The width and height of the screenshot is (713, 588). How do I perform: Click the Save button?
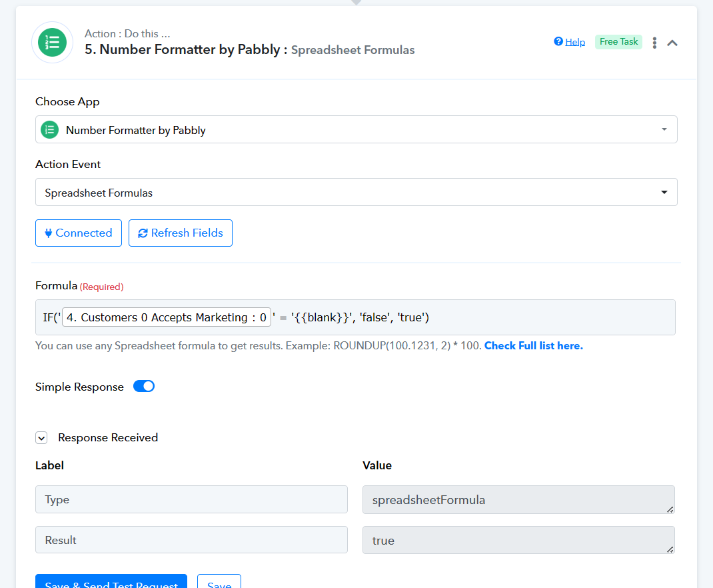219,581
